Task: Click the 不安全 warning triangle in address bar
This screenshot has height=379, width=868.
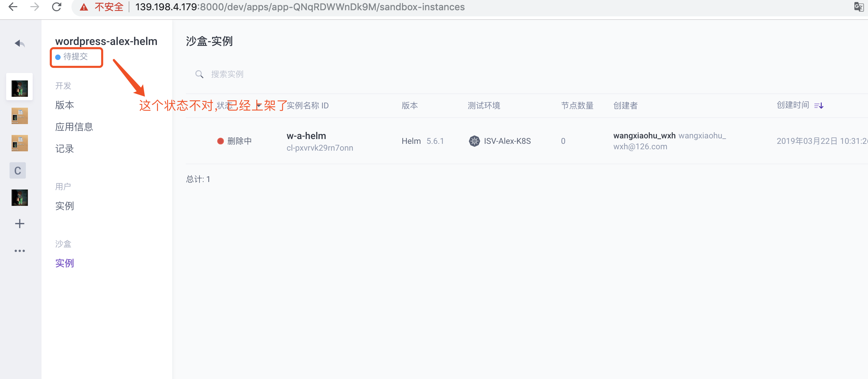Action: [83, 6]
